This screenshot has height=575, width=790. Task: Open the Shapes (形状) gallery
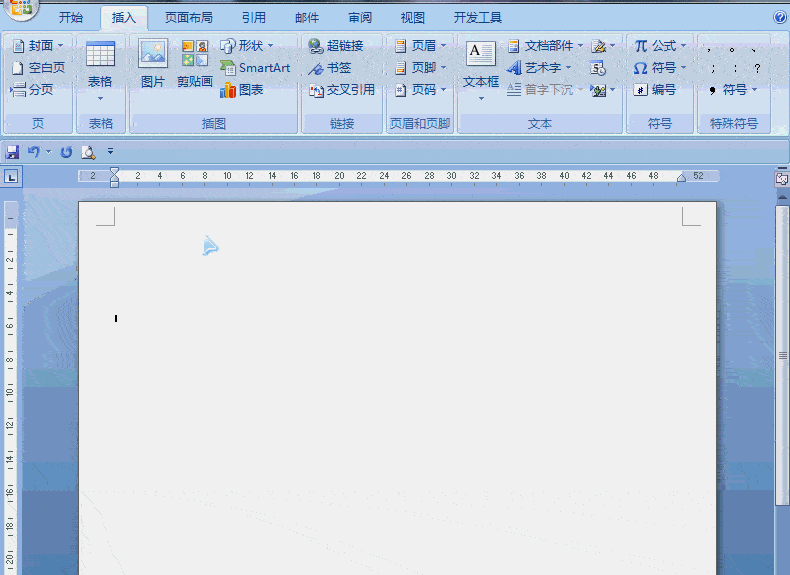point(246,46)
